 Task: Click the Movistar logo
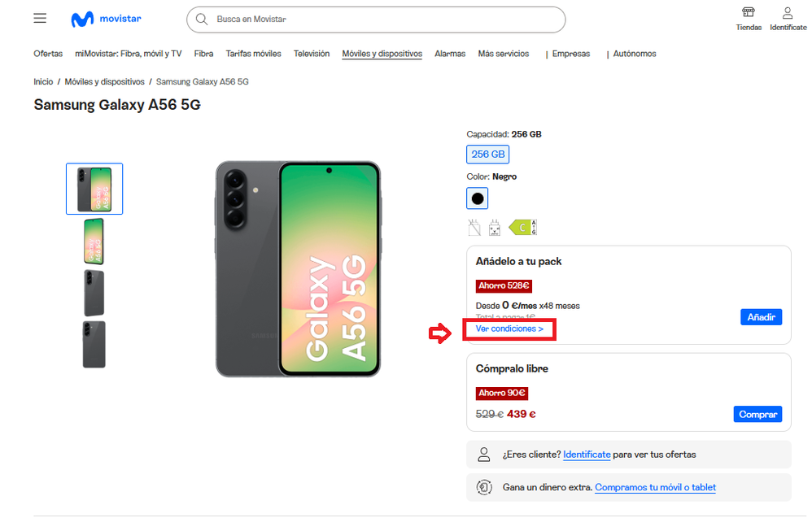107,20
